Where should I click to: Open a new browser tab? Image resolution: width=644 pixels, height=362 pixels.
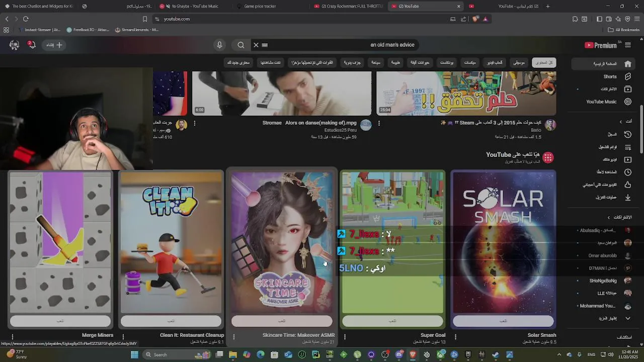pyautogui.click(x=548, y=6)
